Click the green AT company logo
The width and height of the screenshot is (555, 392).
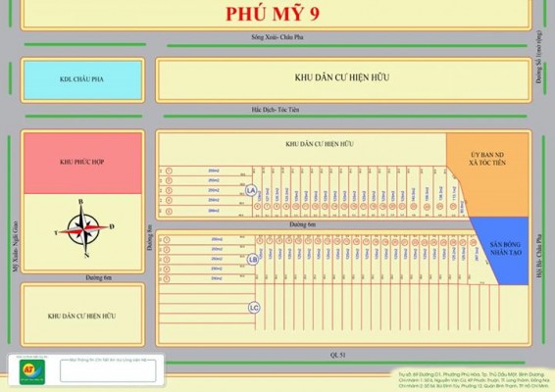click(32, 371)
